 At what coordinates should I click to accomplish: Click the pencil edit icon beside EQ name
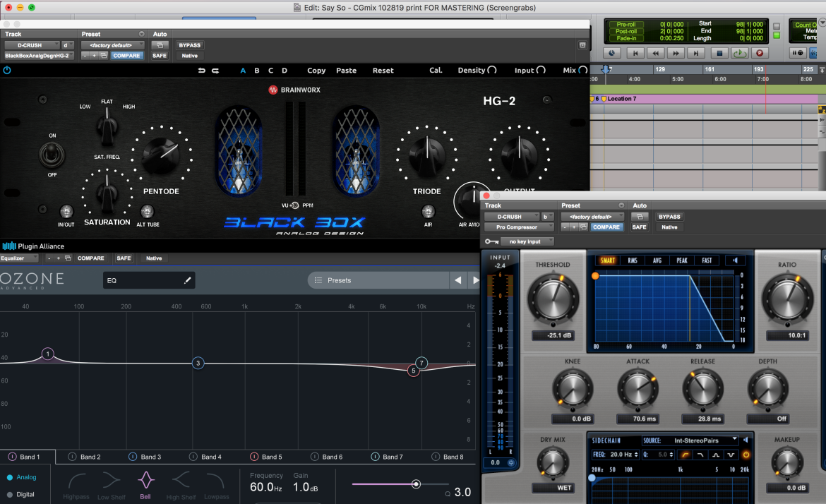click(187, 281)
